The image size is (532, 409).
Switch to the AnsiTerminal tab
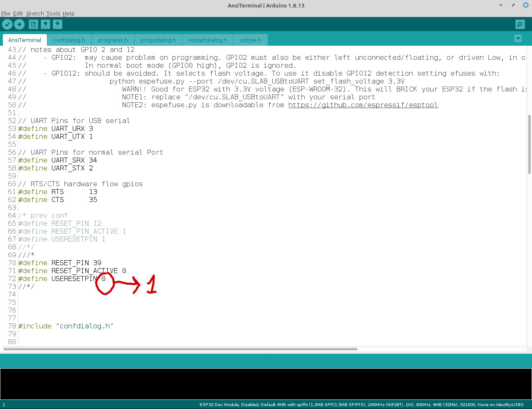[25, 40]
